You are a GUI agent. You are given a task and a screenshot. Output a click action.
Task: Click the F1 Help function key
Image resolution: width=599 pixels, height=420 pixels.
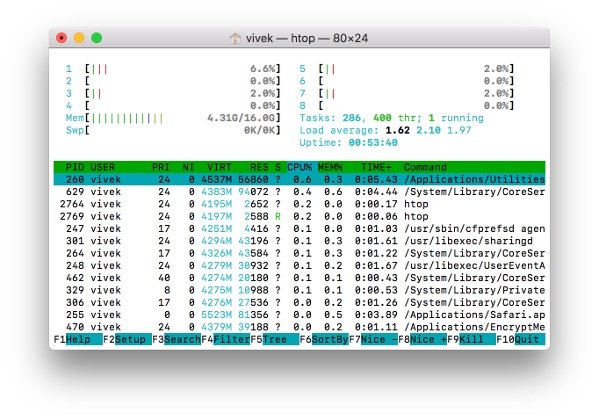pyautogui.click(x=78, y=339)
